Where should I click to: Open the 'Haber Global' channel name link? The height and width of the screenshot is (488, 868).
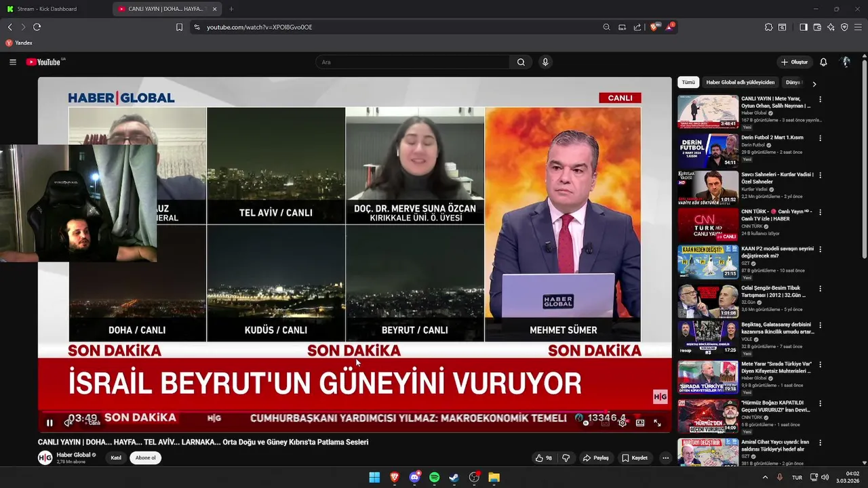[73, 455]
